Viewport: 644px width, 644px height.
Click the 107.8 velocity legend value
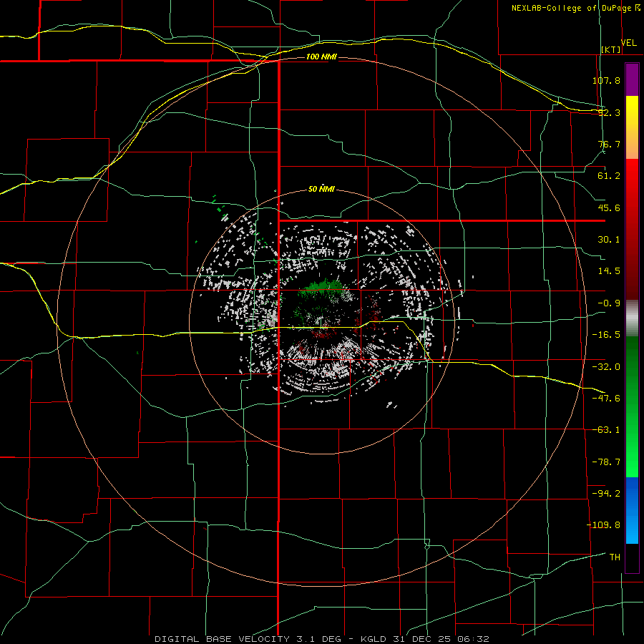(606, 80)
